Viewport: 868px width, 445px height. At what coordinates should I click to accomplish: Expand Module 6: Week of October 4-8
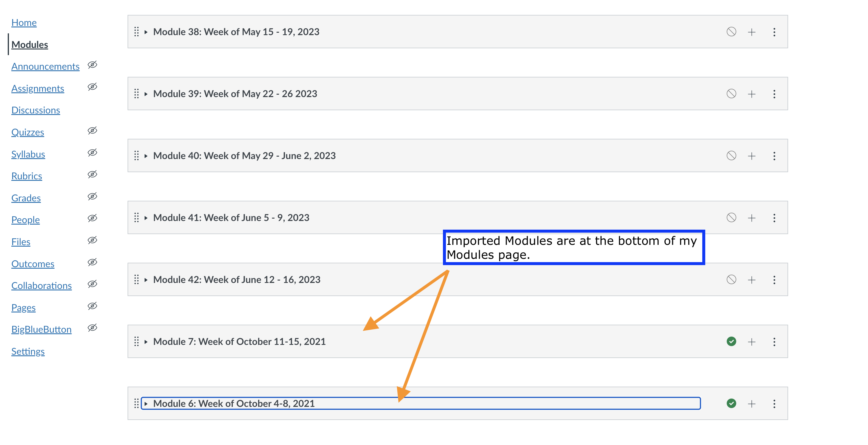pyautogui.click(x=146, y=404)
